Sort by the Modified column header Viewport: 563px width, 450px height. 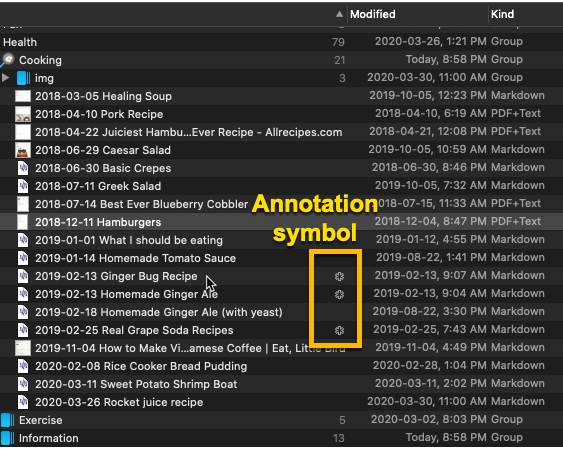coord(373,14)
